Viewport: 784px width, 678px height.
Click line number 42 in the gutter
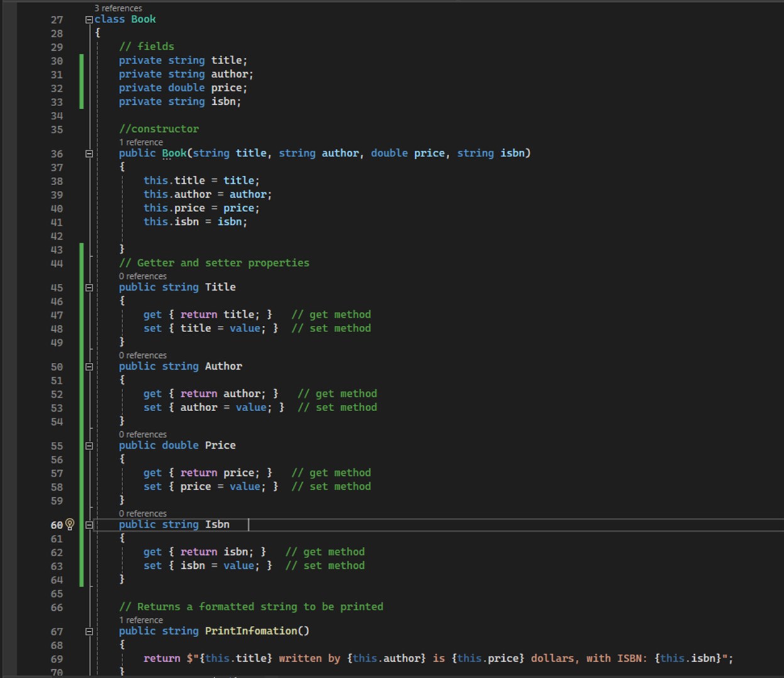point(57,237)
